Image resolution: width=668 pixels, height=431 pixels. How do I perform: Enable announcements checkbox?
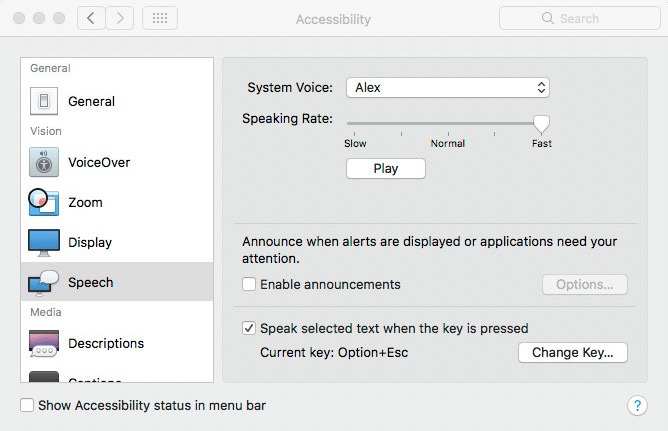coord(249,285)
